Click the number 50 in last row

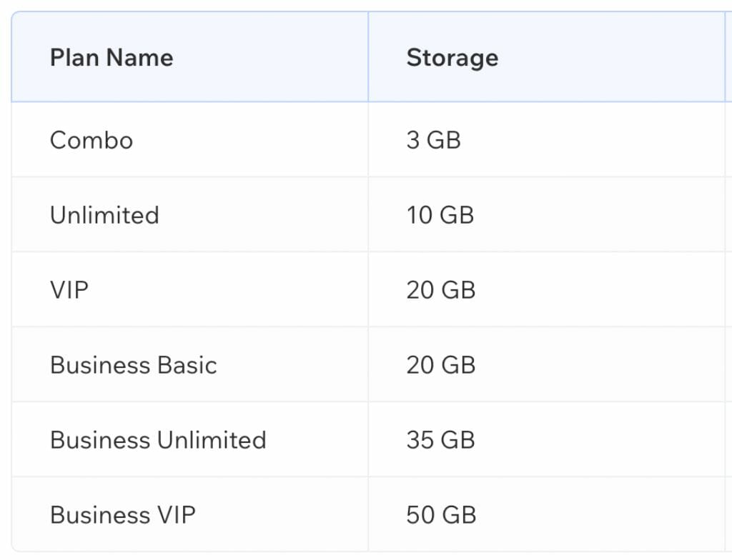pos(421,515)
